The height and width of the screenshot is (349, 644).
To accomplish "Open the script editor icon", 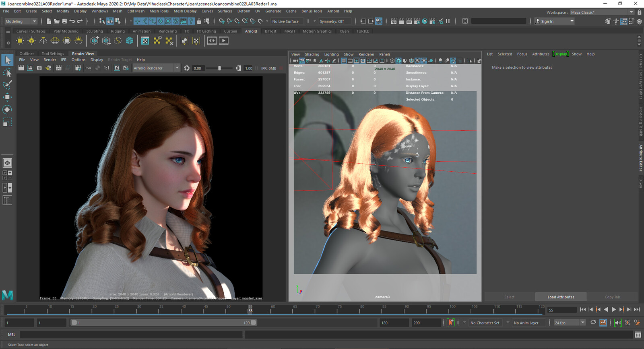I will pyautogui.click(x=638, y=335).
